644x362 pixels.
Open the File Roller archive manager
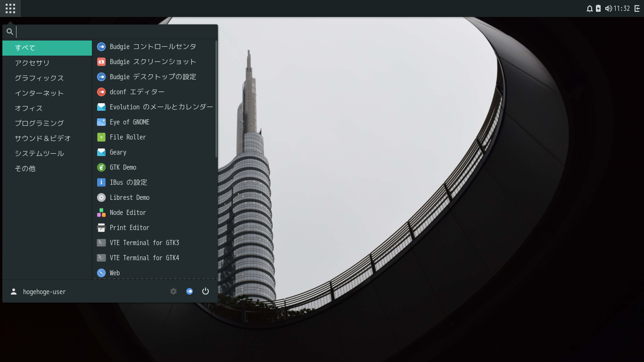155,137
